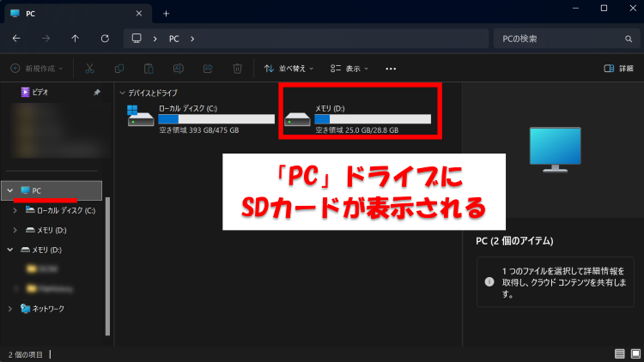
Task: Collapse the PC tree node
Action: pyautogui.click(x=10, y=190)
